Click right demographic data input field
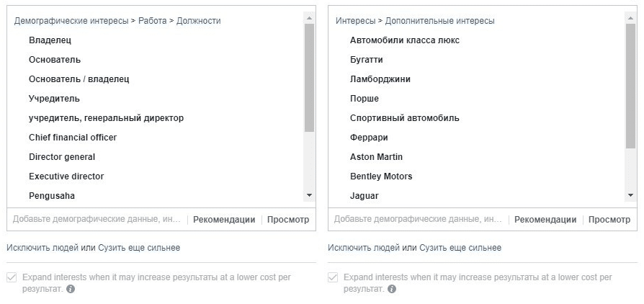The image size is (644, 304). click(418, 220)
